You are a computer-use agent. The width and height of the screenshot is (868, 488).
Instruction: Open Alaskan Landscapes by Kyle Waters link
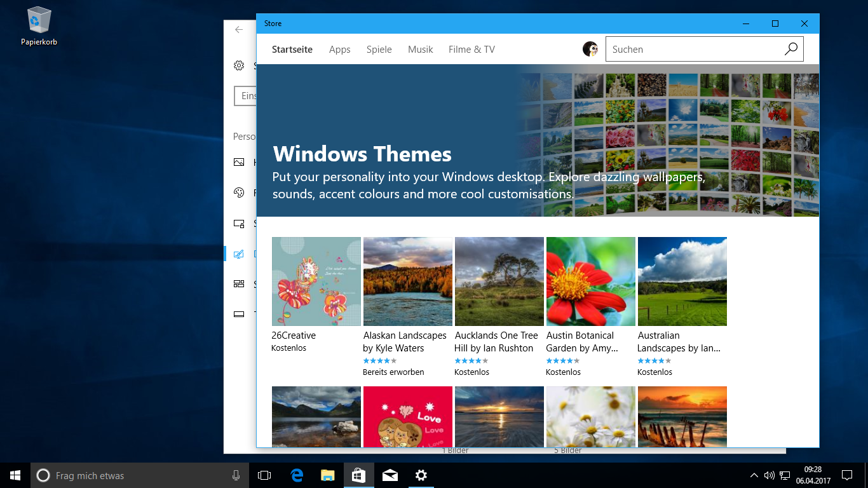coord(405,342)
